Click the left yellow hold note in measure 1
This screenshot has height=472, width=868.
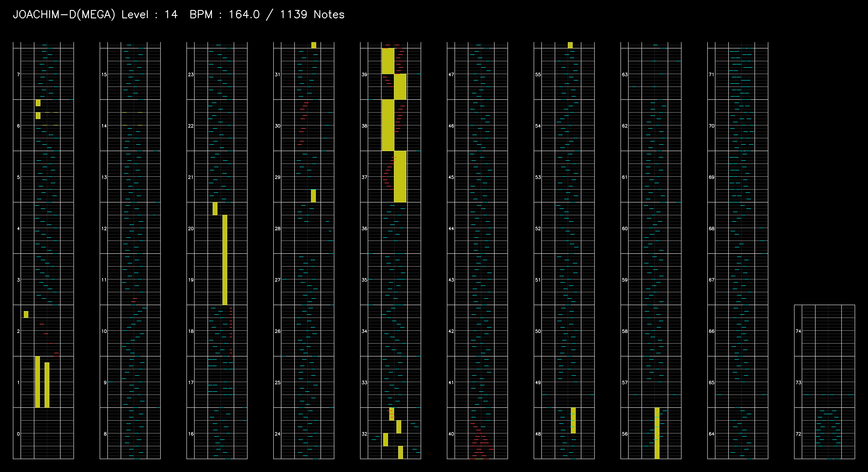click(37, 382)
